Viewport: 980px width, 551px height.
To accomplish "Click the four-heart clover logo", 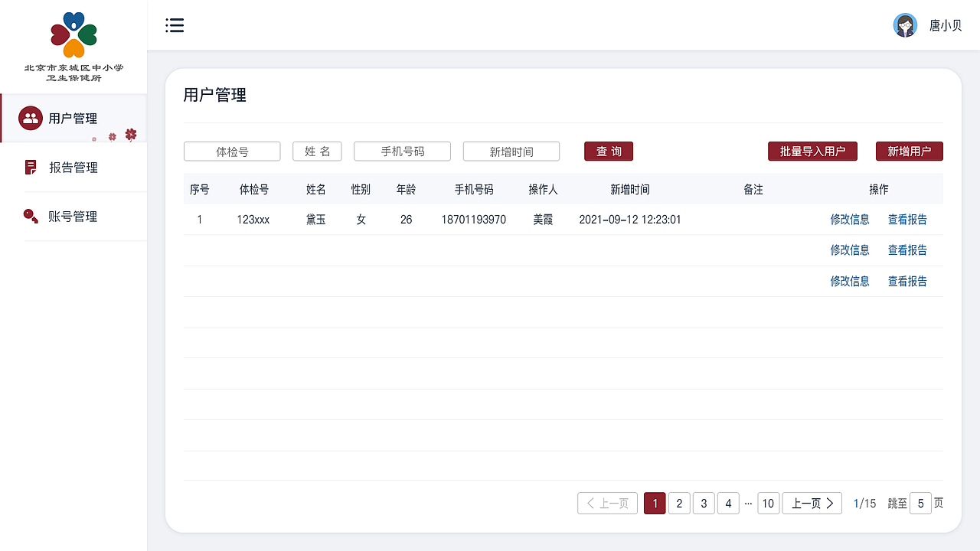I will [73, 34].
